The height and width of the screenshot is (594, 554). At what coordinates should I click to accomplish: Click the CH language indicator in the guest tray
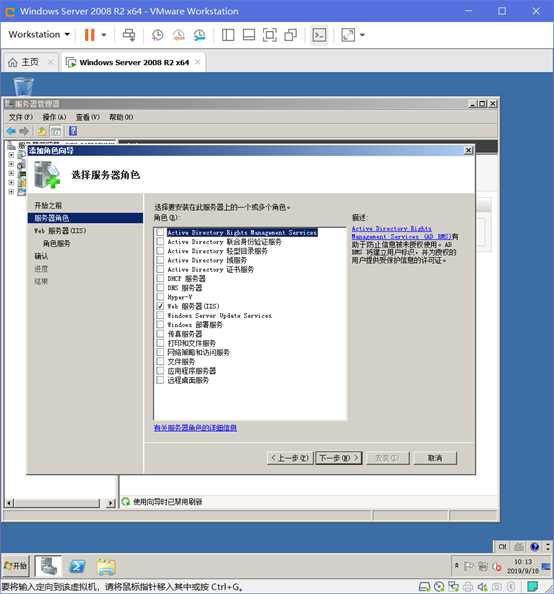click(x=502, y=547)
